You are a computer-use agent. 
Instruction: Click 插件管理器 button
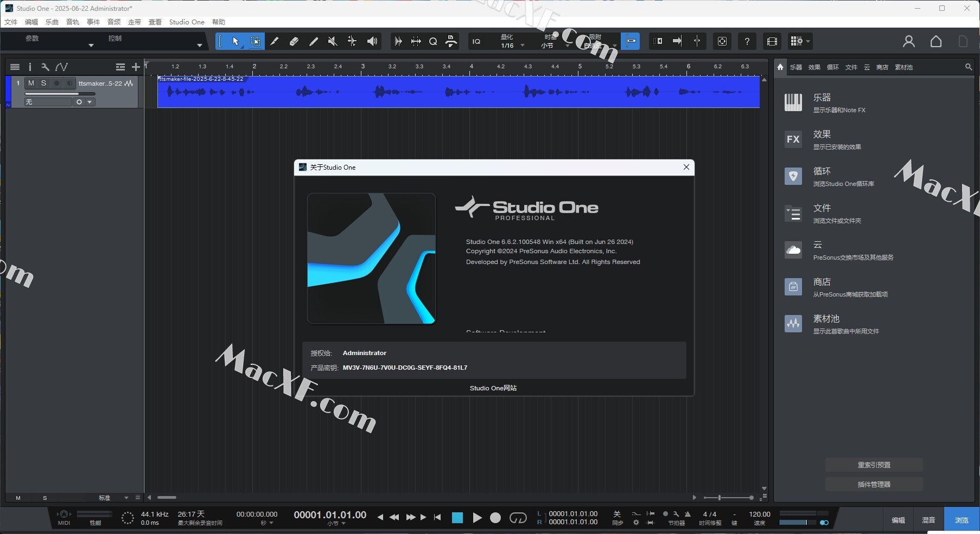pos(874,484)
